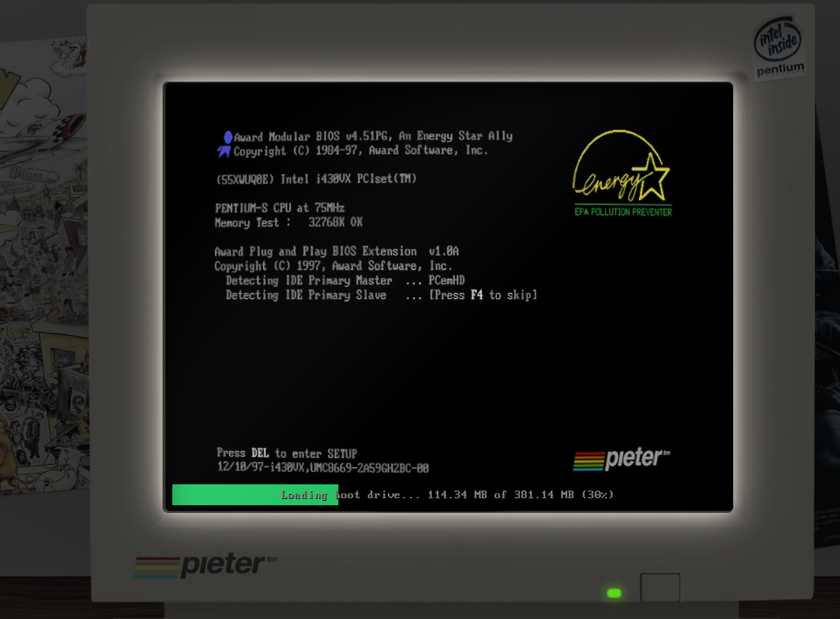This screenshot has height=619, width=840.
Task: Click the Award Plug and Play BIOS Extension line
Action: coord(336,251)
